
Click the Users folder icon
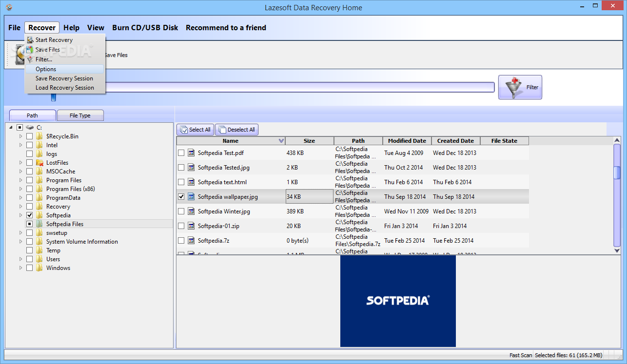tap(39, 259)
